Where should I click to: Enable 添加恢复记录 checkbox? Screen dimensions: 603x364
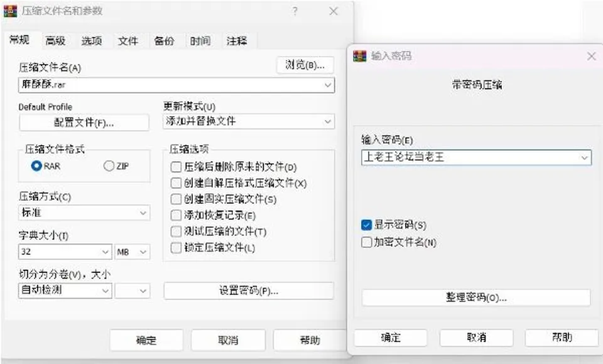pyautogui.click(x=176, y=215)
